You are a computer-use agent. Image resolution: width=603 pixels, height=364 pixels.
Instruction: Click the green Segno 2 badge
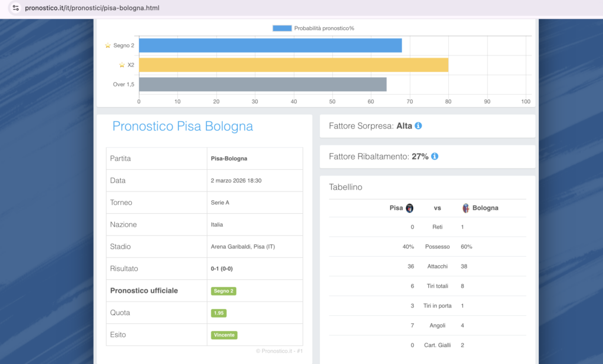pos(224,291)
